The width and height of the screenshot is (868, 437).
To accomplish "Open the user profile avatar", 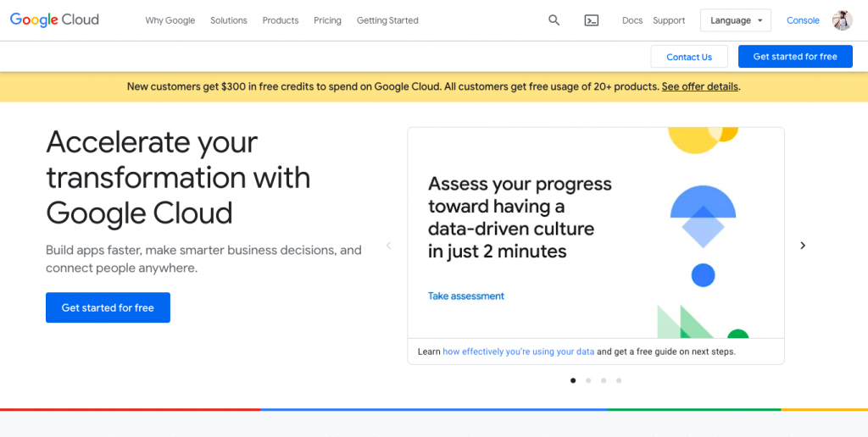I will [x=842, y=20].
